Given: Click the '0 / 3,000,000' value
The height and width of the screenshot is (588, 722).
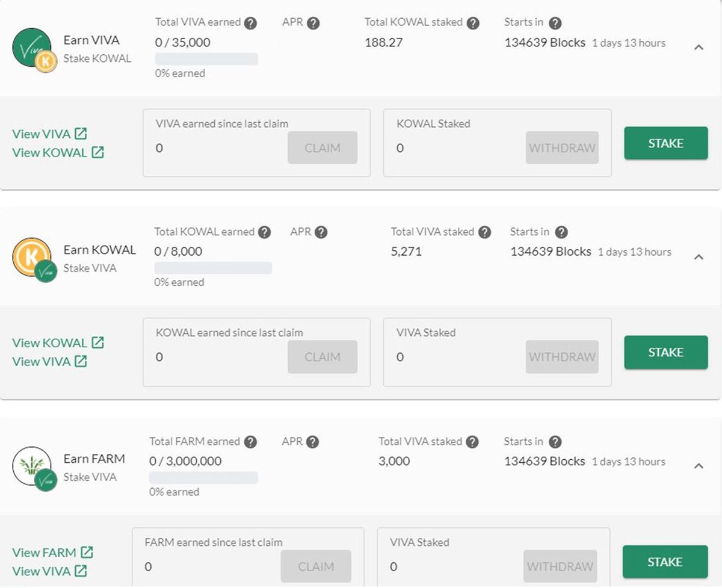Looking at the screenshot, I should coord(185,461).
